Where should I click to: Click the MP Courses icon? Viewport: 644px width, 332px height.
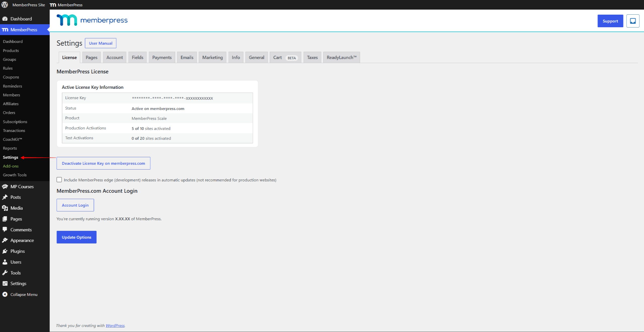pyautogui.click(x=5, y=186)
